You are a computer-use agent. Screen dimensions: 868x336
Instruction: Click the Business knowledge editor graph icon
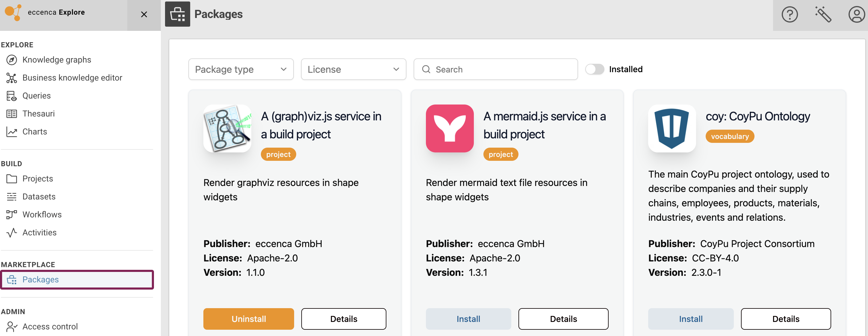coord(11,78)
